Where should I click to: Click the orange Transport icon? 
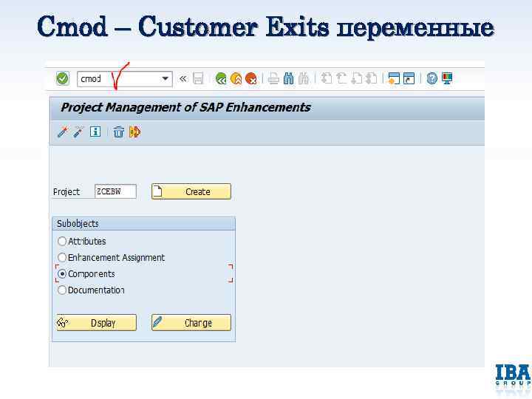tap(134, 132)
